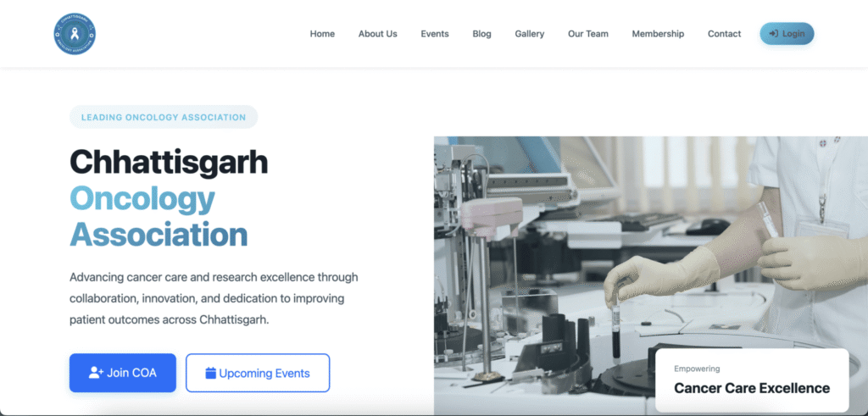Screen dimensions: 868x416
Task: Select Our Team in the navigation bar
Action: (x=588, y=34)
